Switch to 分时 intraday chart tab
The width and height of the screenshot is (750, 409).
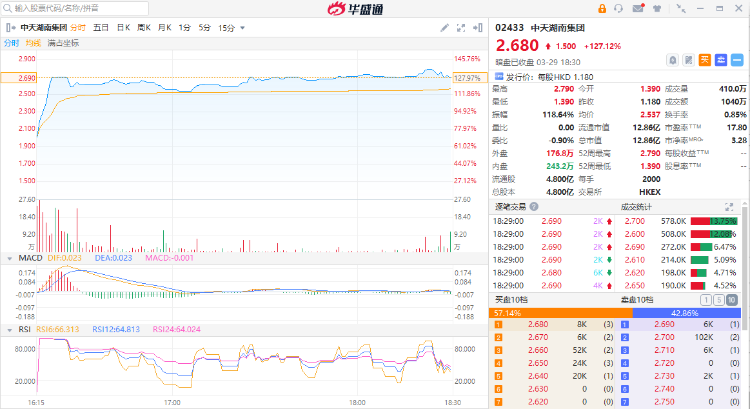point(78,28)
